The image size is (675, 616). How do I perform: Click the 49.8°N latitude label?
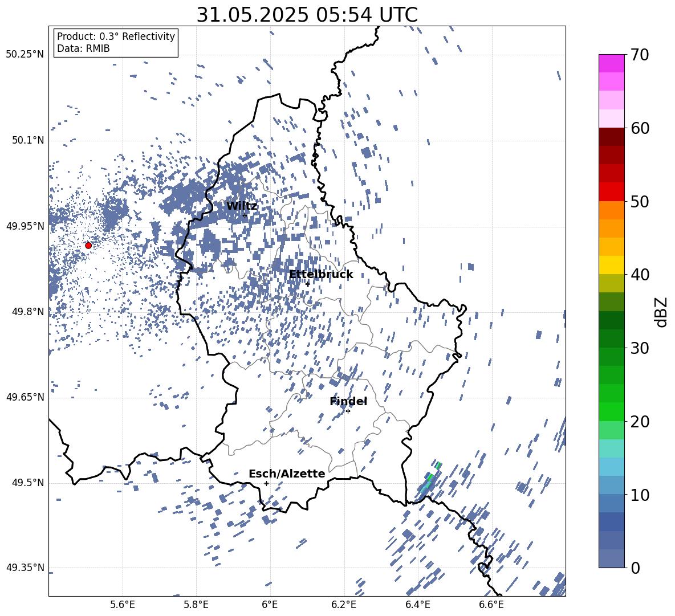pos(28,312)
